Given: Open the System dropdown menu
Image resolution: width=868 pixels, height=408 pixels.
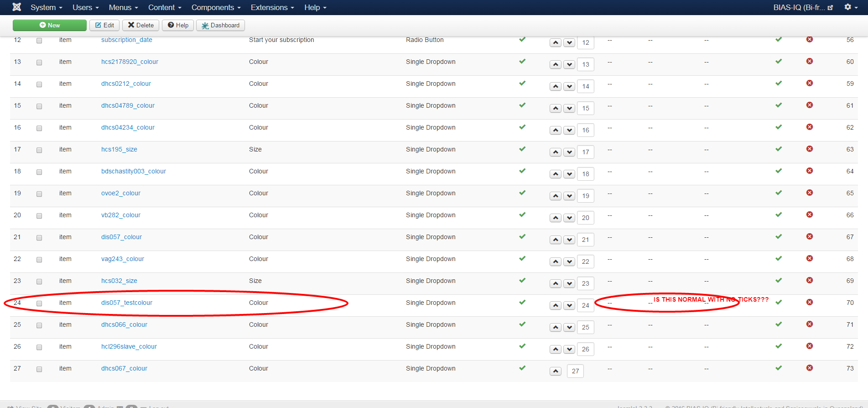Looking at the screenshot, I should point(47,7).
